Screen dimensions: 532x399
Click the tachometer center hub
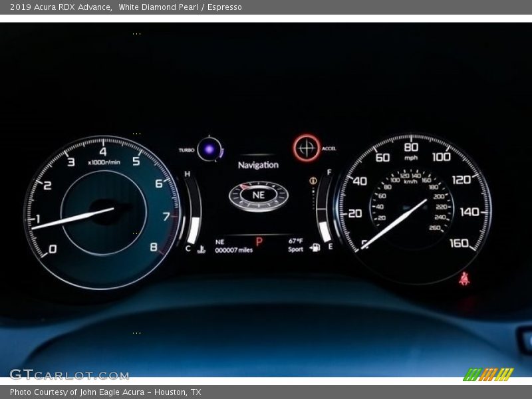[x=104, y=212]
